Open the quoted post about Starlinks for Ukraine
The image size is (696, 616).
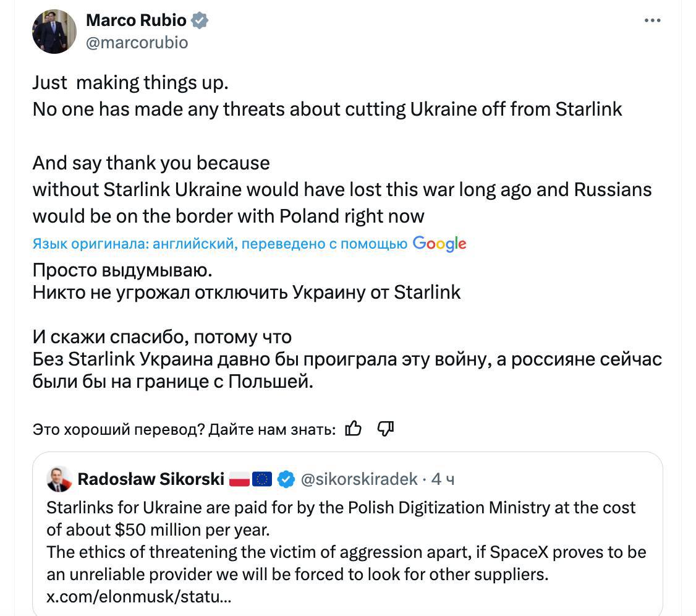(346, 541)
